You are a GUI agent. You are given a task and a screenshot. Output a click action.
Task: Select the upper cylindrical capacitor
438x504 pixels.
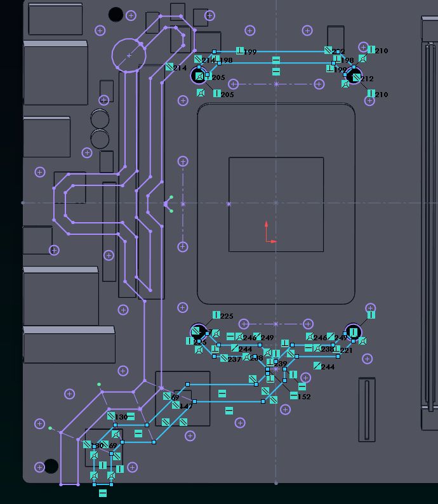[x=100, y=119]
